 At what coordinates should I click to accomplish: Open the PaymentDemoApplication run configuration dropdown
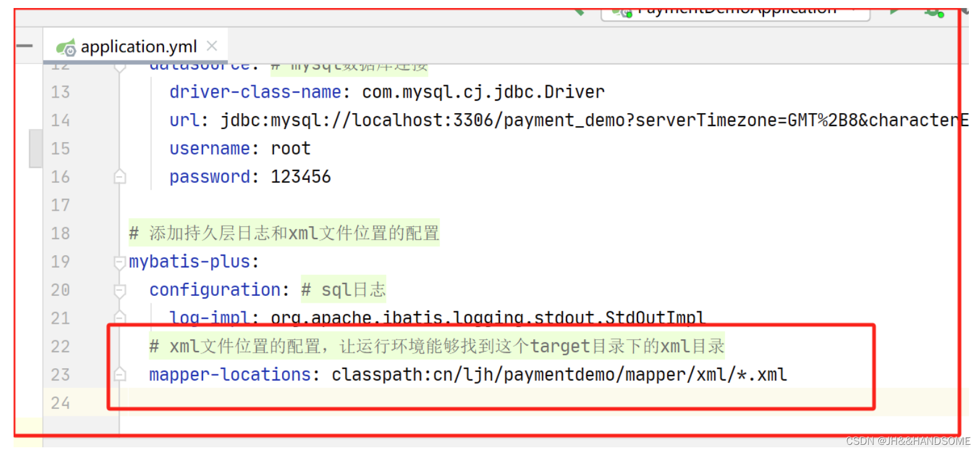point(736,12)
